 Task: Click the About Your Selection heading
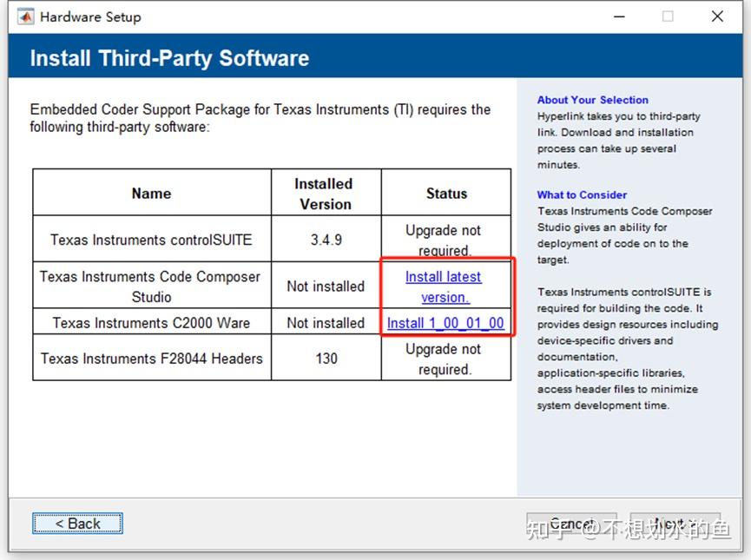[592, 100]
